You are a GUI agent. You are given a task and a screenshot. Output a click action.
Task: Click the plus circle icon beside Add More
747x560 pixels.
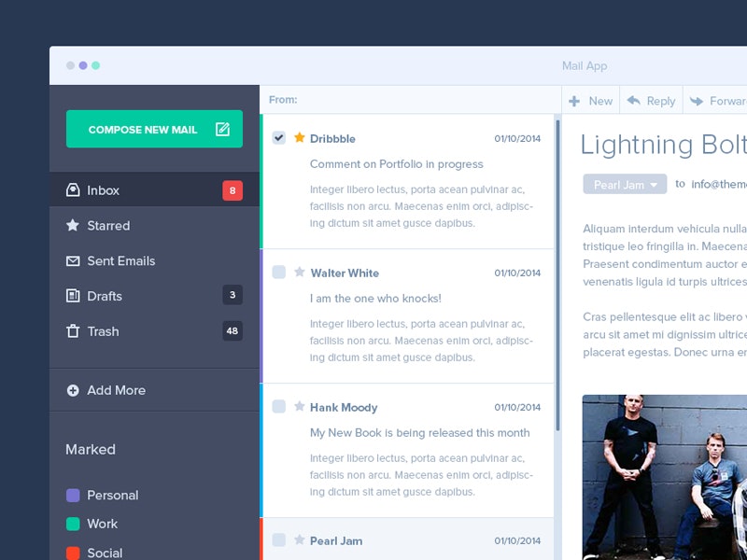[x=73, y=390]
